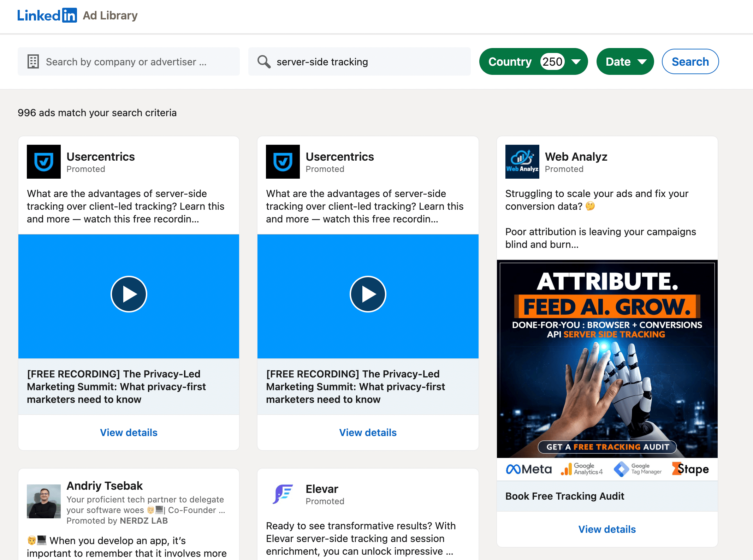Image resolution: width=753 pixels, height=560 pixels.
Task: Edit the server-side tracking keyword field
Action: 360,61
